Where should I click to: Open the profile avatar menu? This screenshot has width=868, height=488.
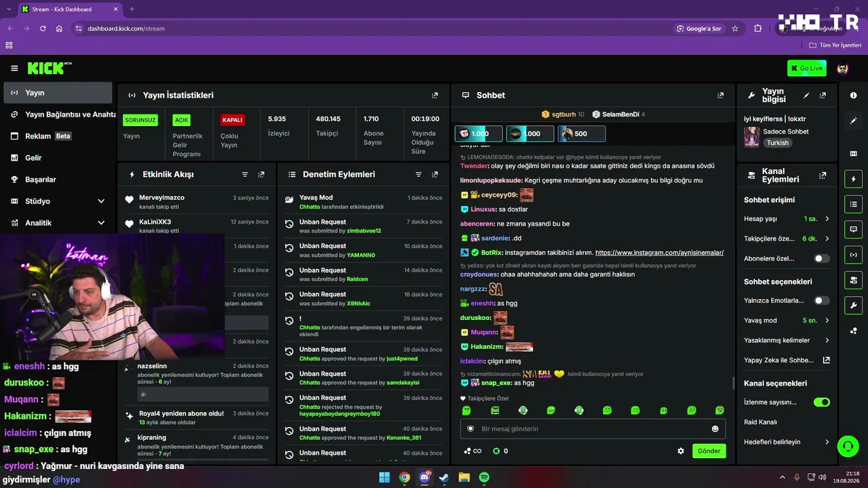coord(843,68)
